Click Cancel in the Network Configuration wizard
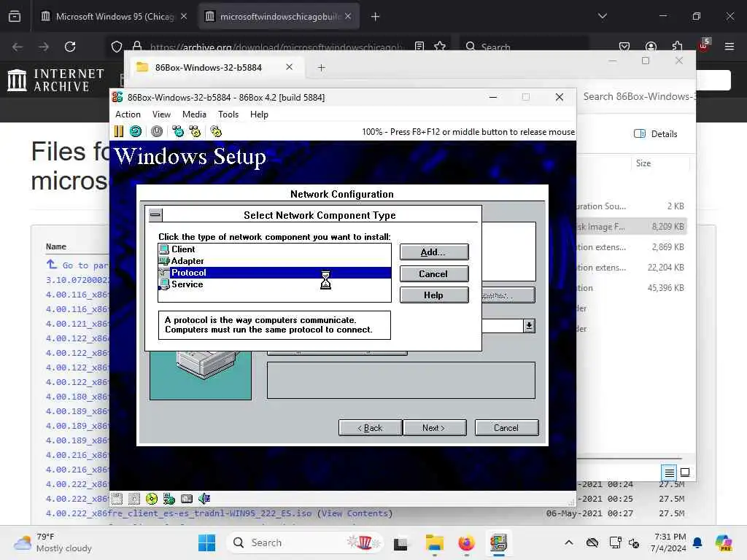 pos(506,427)
